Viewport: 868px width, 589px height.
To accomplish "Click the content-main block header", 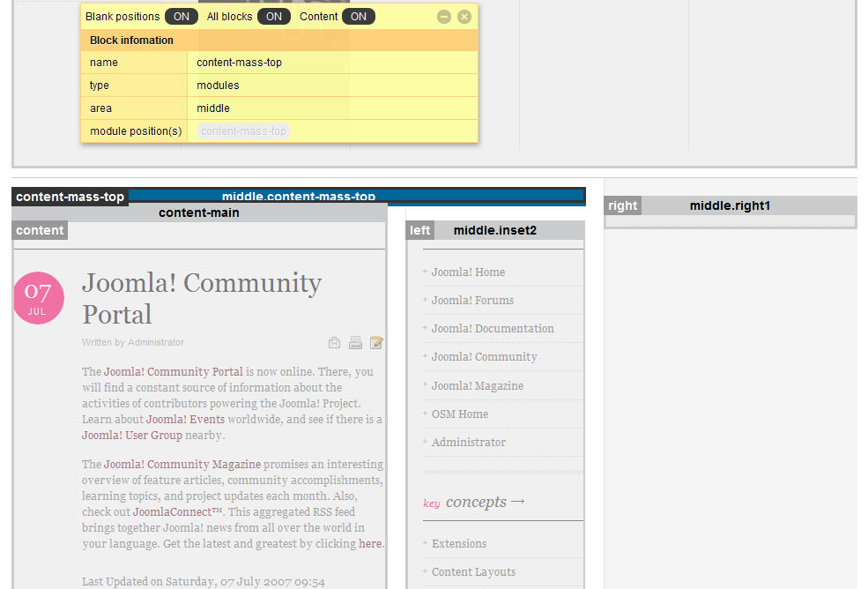I will 199,212.
